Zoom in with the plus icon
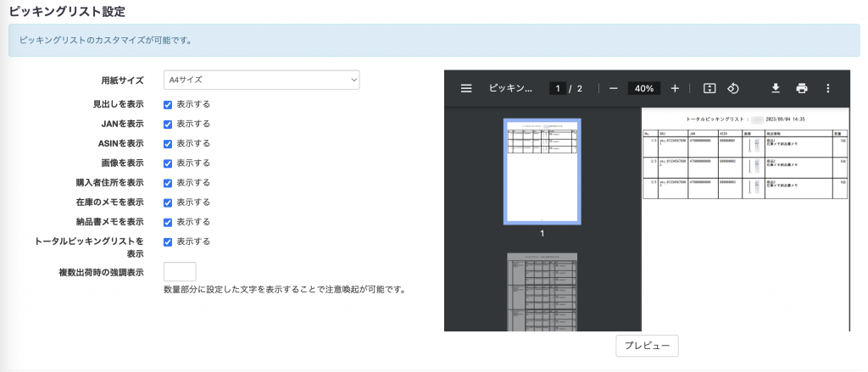 [675, 89]
